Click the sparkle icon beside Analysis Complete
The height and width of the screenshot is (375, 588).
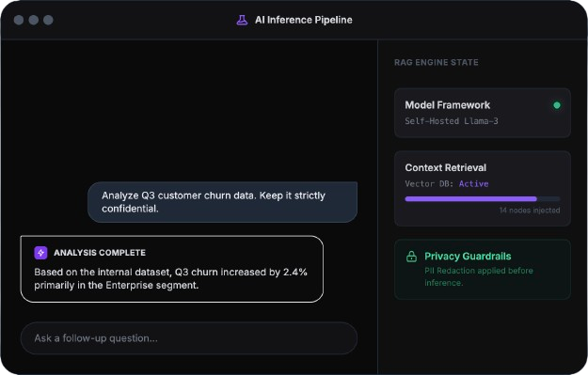coord(40,253)
